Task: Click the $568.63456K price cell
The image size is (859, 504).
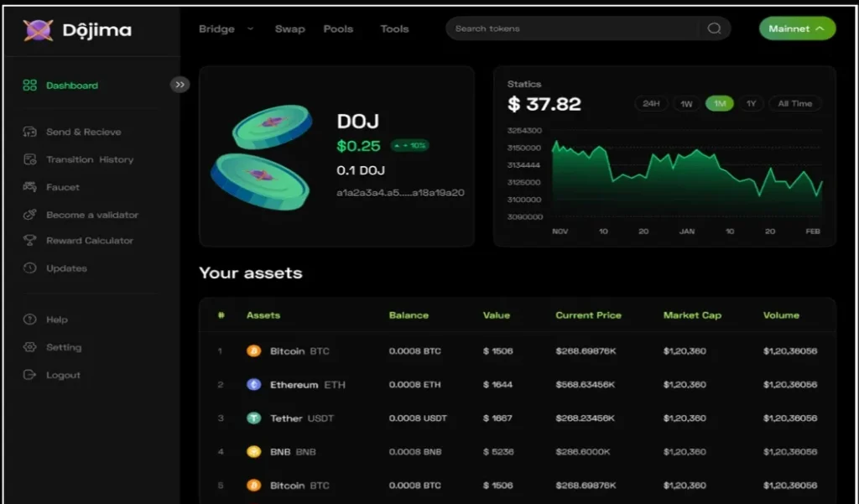Action: pyautogui.click(x=585, y=385)
